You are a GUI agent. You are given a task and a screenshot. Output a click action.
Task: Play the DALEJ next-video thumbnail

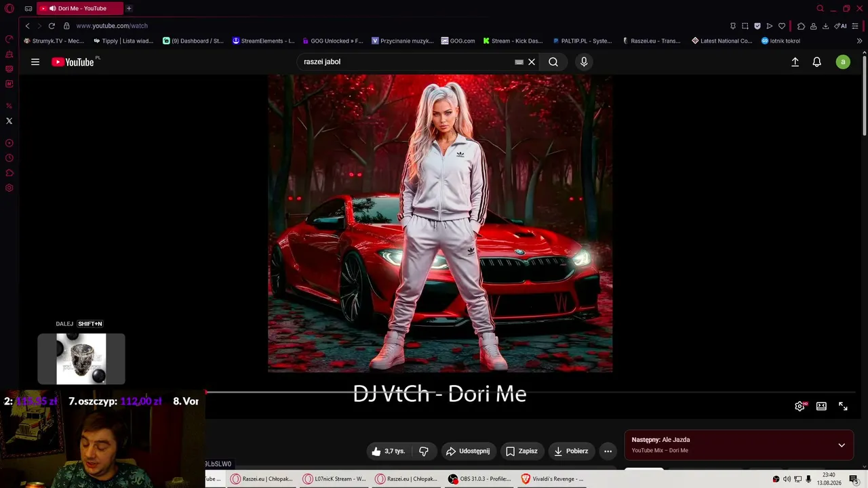81,359
